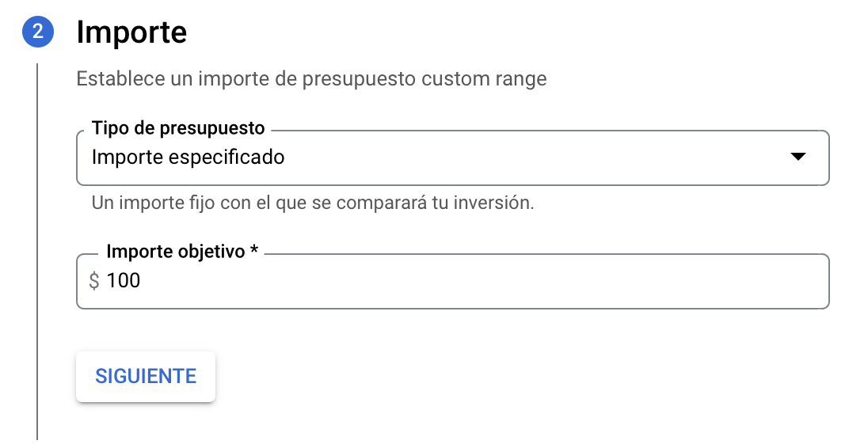Click the required asterisk on Importe objetivo
The image size is (868, 448).
pos(254,249)
